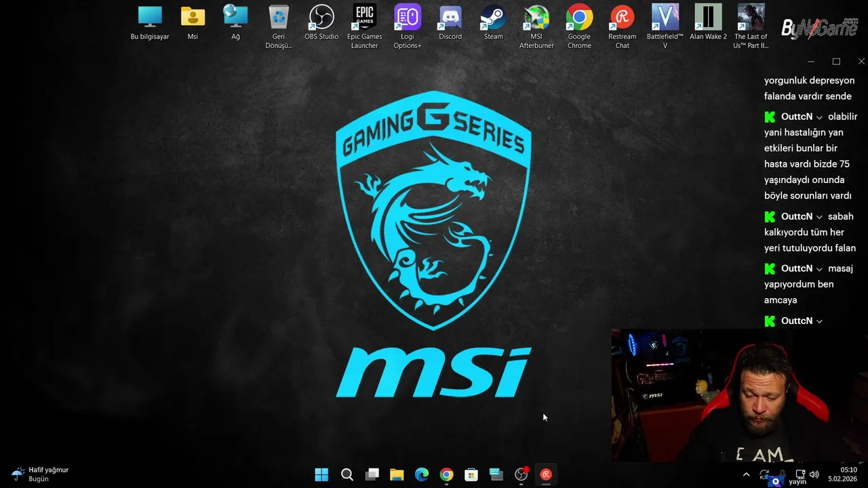Click chat text 'yorgunluk depresyon'
Viewport: 868px width, 488px height.
coord(809,81)
